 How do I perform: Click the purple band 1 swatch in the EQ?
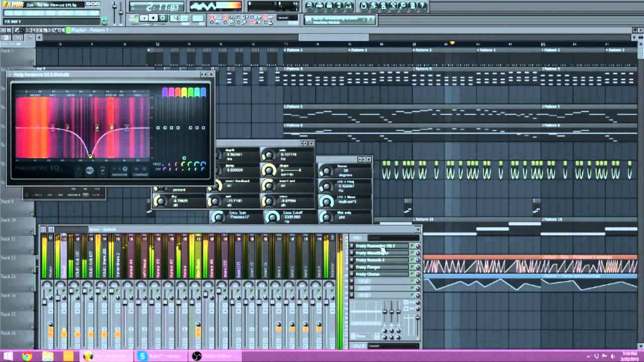click(165, 92)
